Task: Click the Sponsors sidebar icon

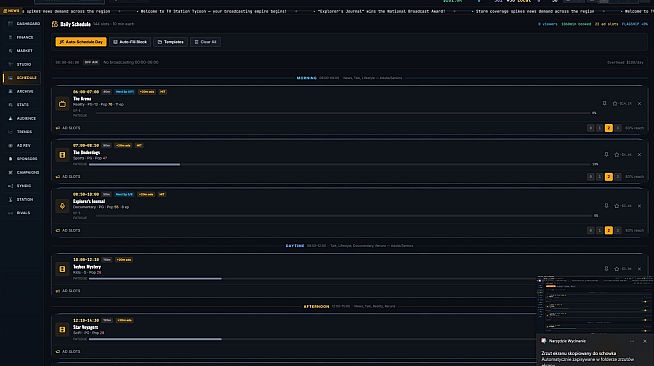Action: coord(10,159)
